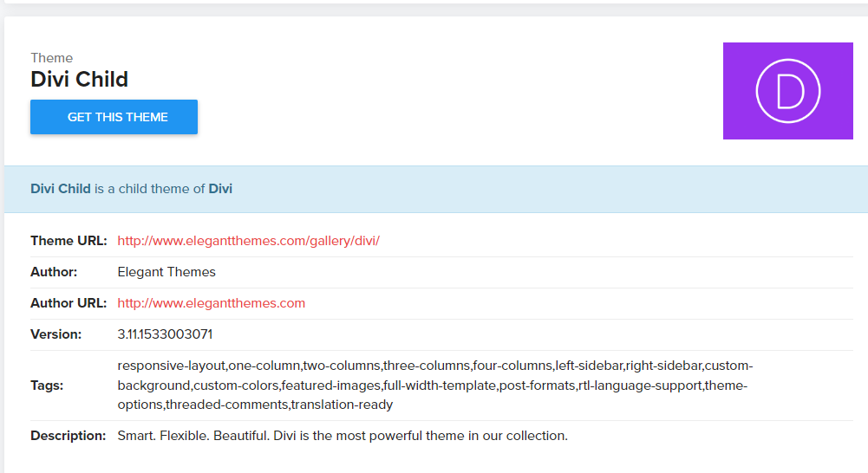Viewport: 868px width, 473px height.
Task: Select the Divi Child theme heading
Action: 79,79
